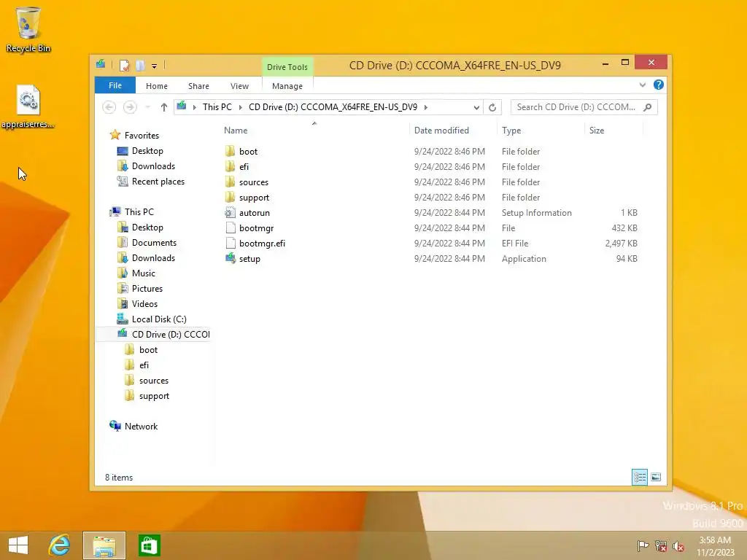Select the bootmgr.efi file

(x=262, y=244)
